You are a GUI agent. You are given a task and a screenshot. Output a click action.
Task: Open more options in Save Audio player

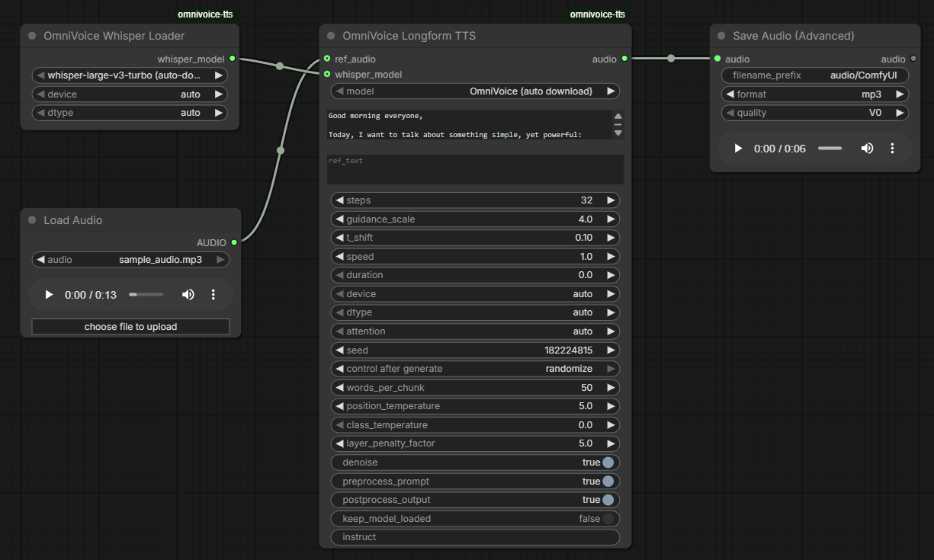coord(892,149)
